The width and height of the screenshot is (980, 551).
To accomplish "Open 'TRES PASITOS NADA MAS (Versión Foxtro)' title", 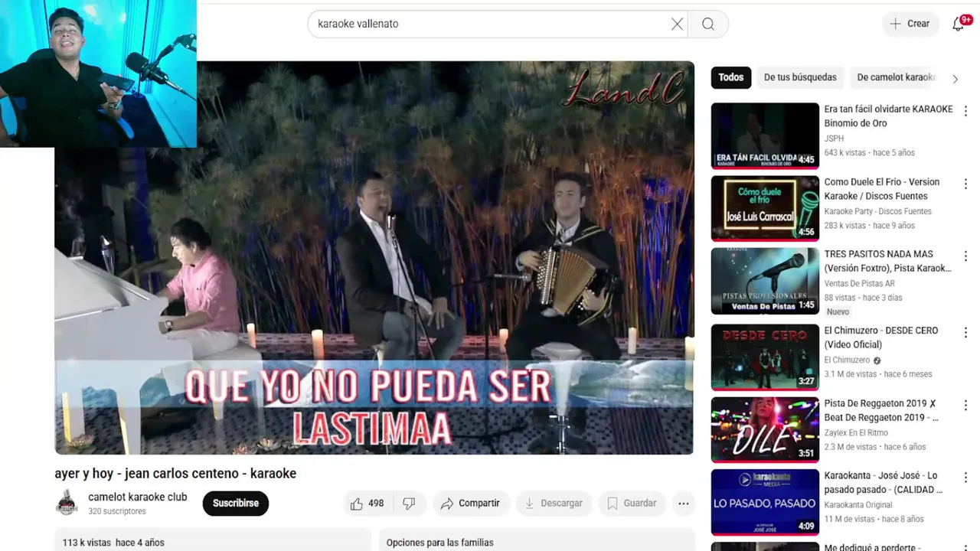I will [888, 261].
